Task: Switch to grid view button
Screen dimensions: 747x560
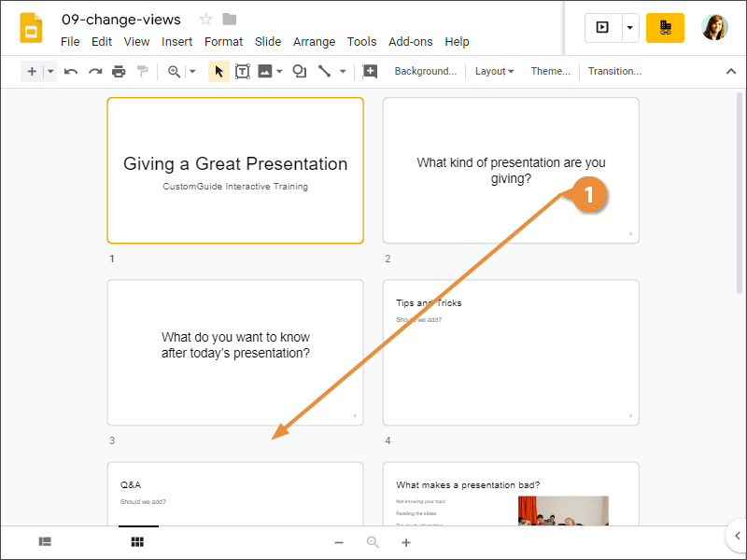Action: point(137,541)
